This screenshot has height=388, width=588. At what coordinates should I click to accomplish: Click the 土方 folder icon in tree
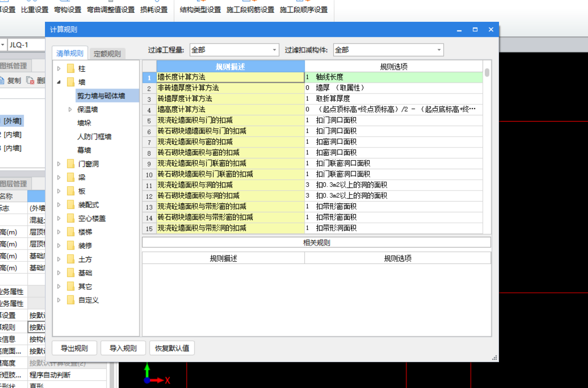[x=70, y=259]
